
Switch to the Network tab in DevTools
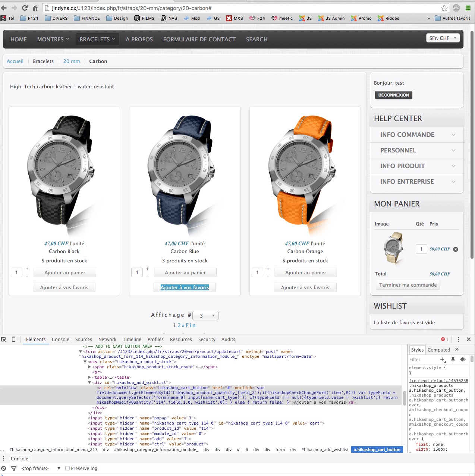[107, 339]
